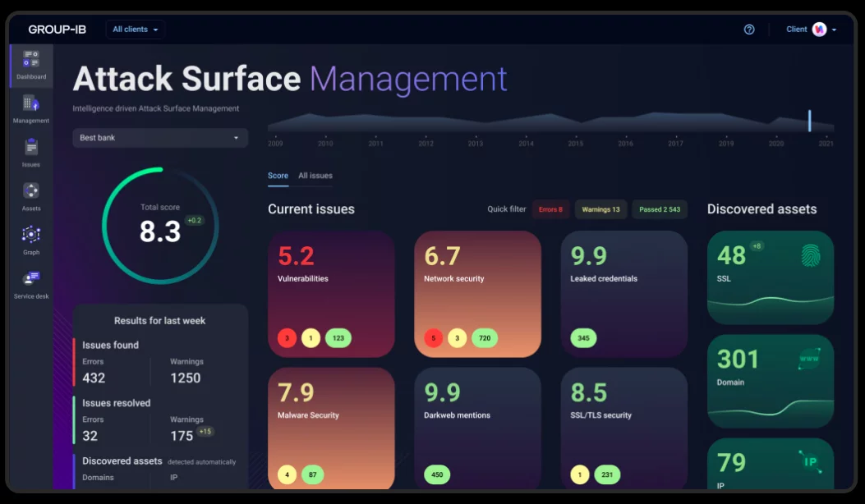Click the timeline position marker near 2021
Viewport: 865px width, 504px height.
point(810,121)
